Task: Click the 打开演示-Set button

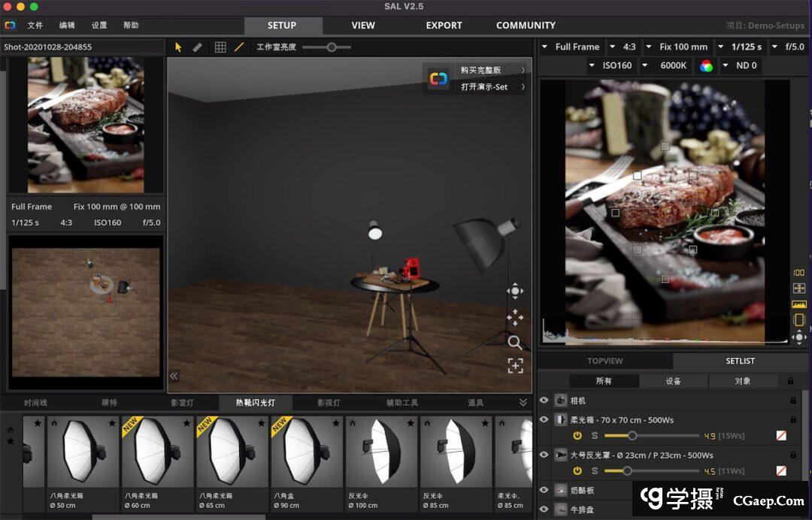Action: tap(483, 87)
